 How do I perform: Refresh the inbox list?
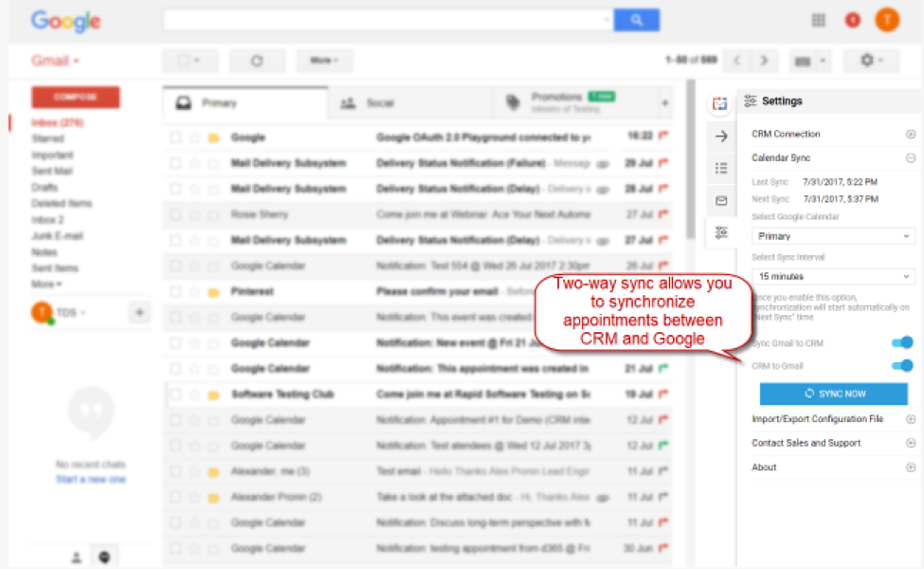point(257,60)
